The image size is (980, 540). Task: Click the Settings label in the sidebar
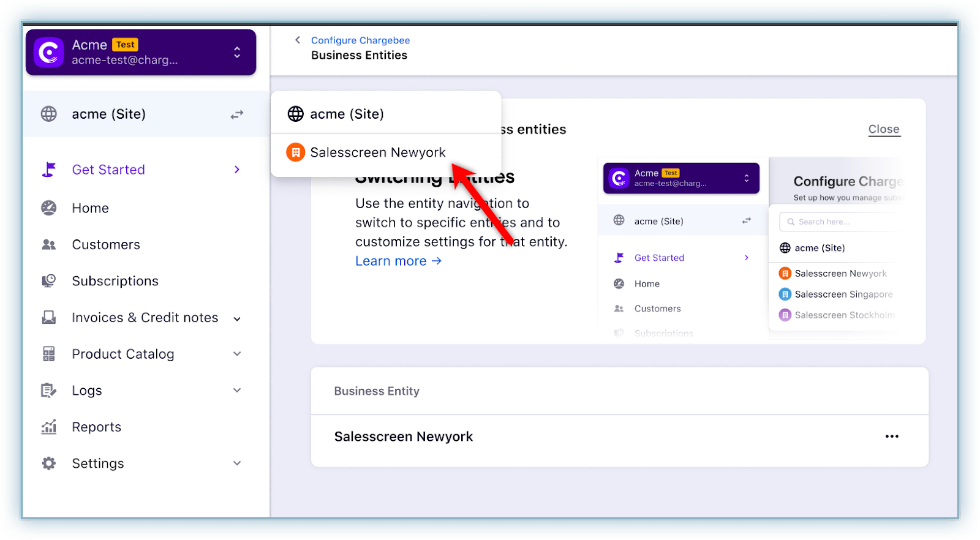98,463
